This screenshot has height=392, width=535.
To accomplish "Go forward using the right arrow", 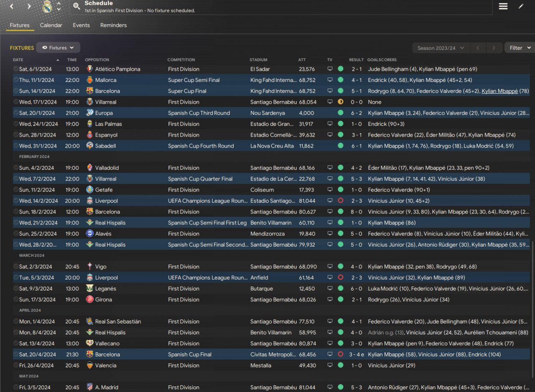I will (29, 6).
